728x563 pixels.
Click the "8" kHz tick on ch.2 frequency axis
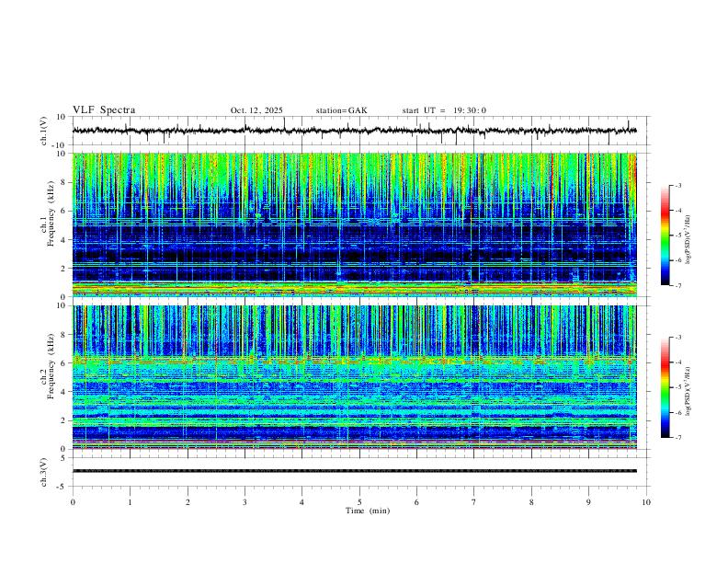(64, 335)
